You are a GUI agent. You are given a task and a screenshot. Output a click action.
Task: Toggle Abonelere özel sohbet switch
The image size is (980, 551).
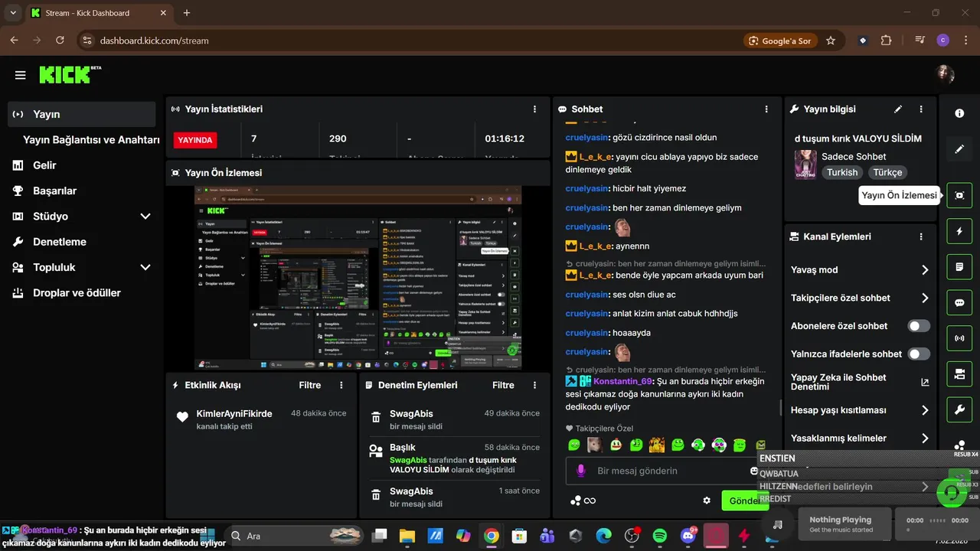point(919,326)
